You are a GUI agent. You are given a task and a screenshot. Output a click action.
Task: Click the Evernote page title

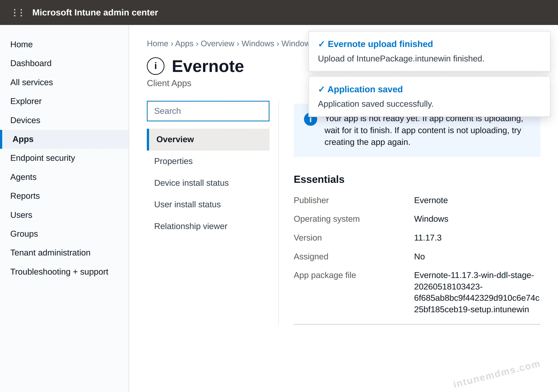[x=208, y=66]
